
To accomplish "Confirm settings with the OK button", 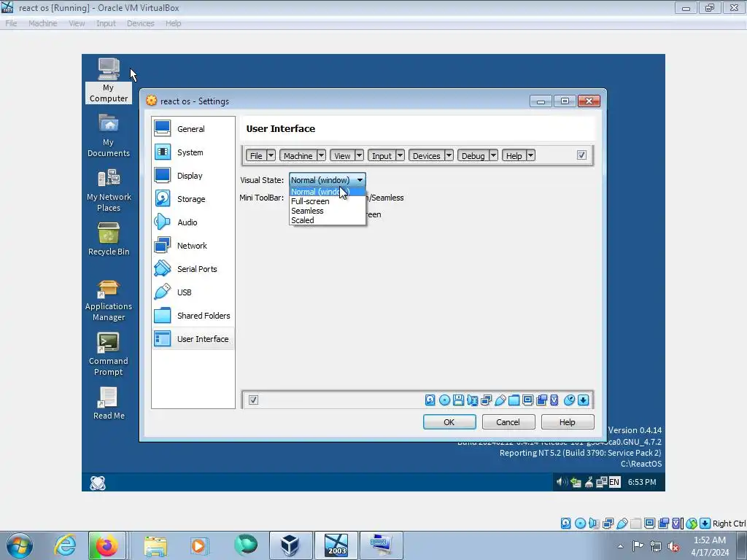I will coord(449,422).
